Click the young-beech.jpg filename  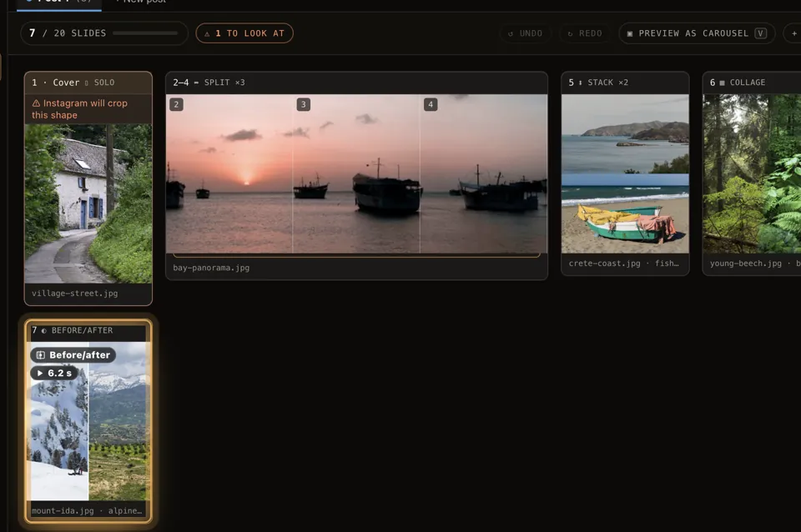coord(745,263)
